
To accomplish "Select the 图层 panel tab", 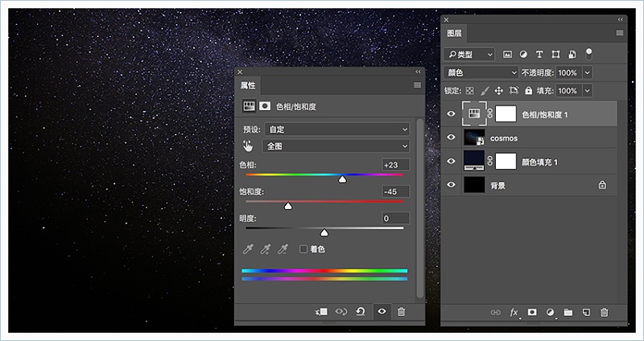I will pos(455,34).
